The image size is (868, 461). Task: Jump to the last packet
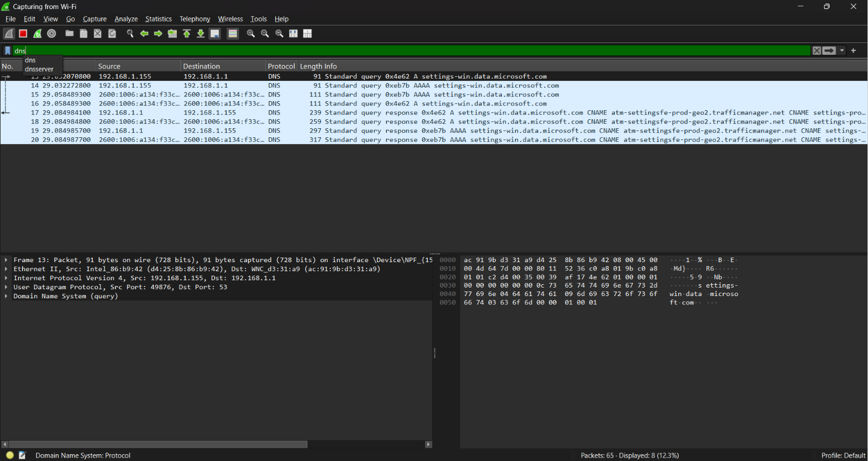[x=201, y=34]
